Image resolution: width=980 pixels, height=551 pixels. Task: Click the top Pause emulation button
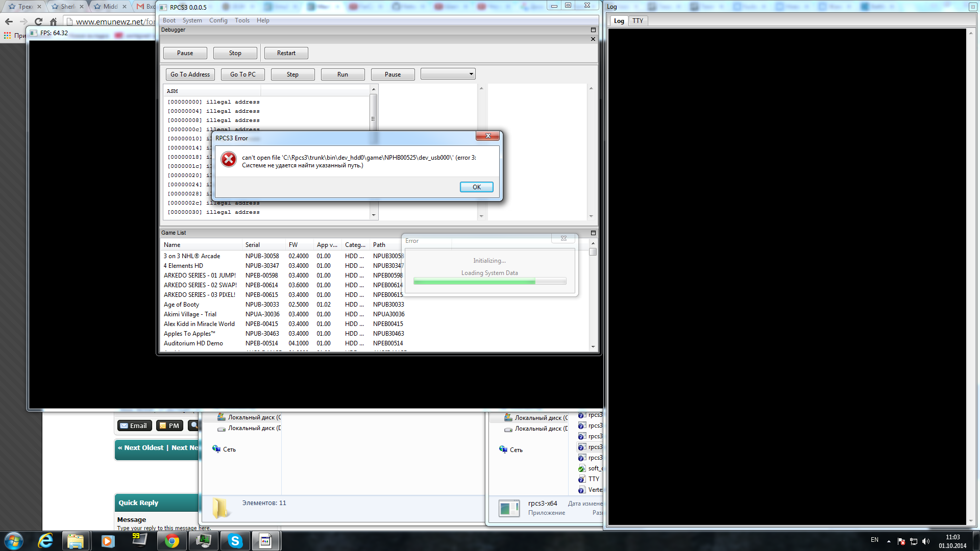[x=185, y=53]
